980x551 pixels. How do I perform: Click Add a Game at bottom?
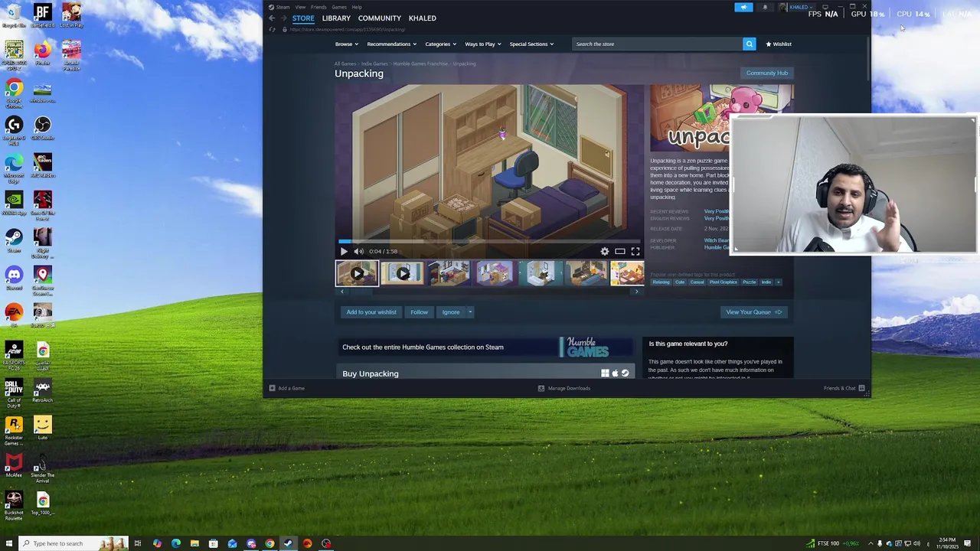click(287, 388)
